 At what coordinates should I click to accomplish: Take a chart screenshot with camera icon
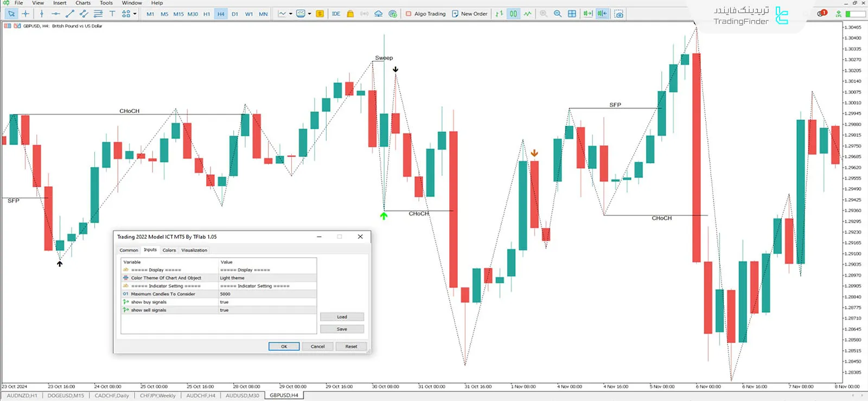(618, 14)
